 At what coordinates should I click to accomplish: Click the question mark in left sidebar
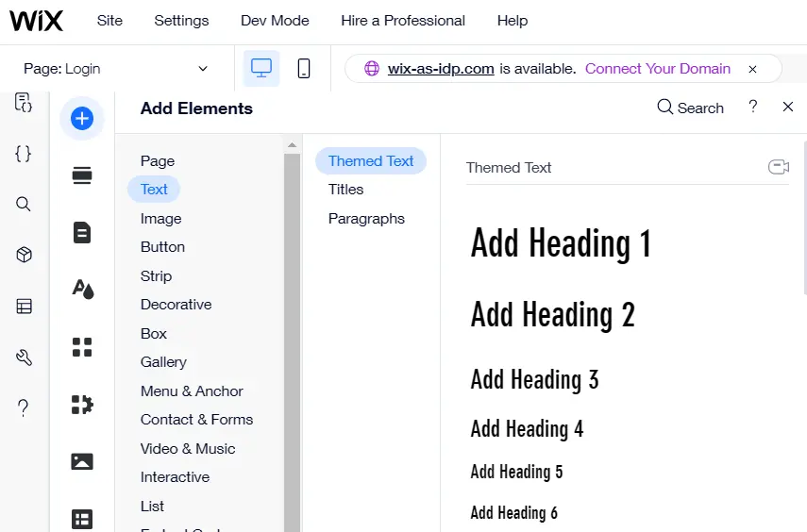coord(24,408)
